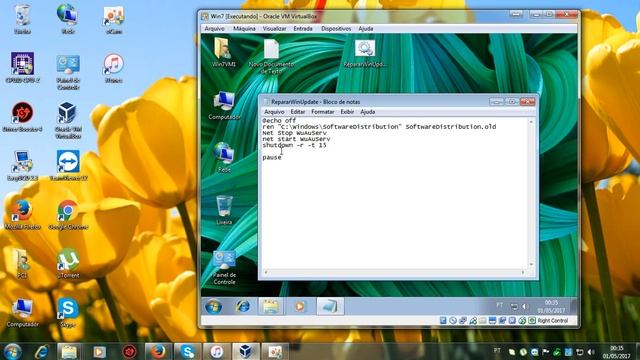Select RepararWinUpd batch file on VM desktop
Image resolution: width=640 pixels, height=360 pixels.
pyautogui.click(x=365, y=53)
